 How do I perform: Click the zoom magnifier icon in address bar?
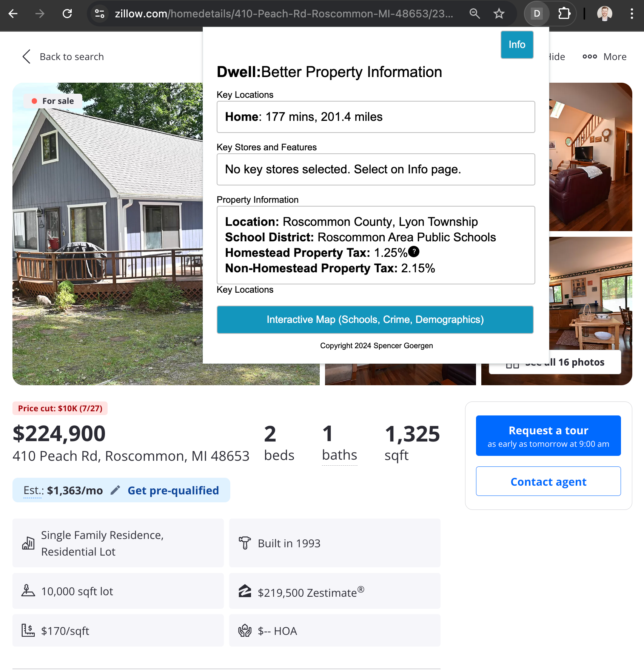(x=475, y=14)
